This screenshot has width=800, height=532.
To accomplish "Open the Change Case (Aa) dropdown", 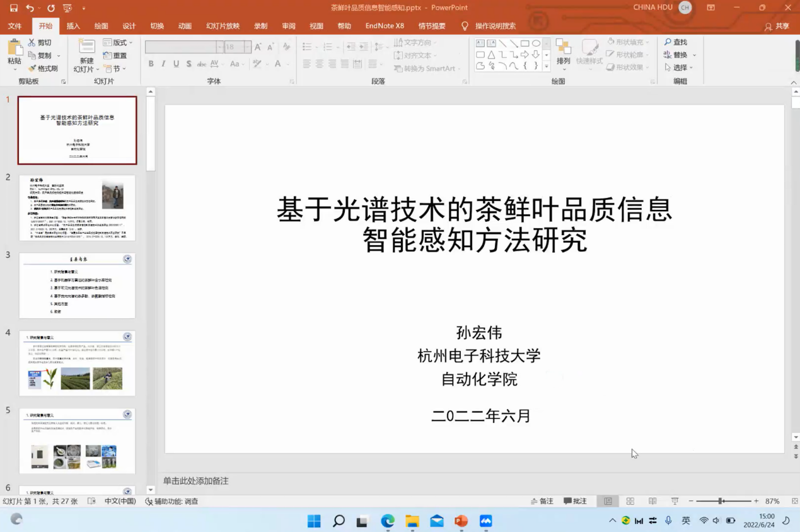I will (x=237, y=64).
